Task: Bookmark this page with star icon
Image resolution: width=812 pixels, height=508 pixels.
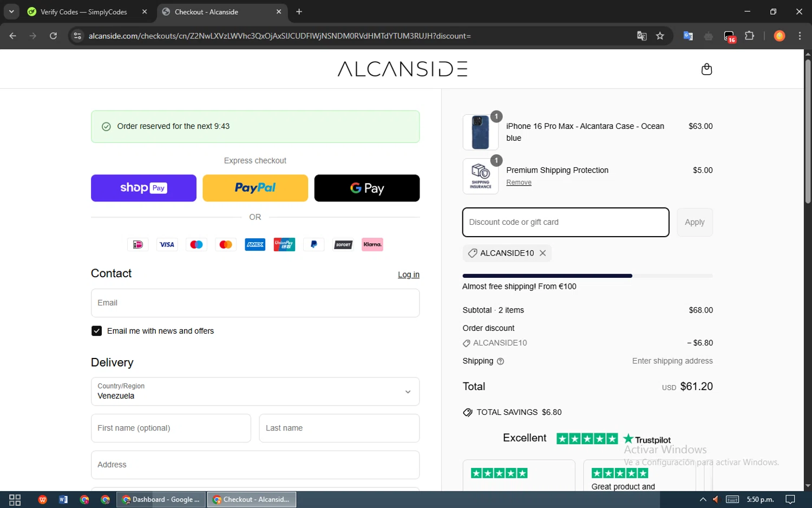Action: (x=660, y=36)
